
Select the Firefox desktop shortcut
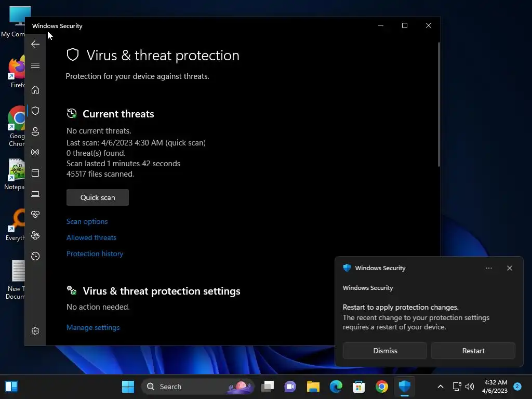(16, 72)
